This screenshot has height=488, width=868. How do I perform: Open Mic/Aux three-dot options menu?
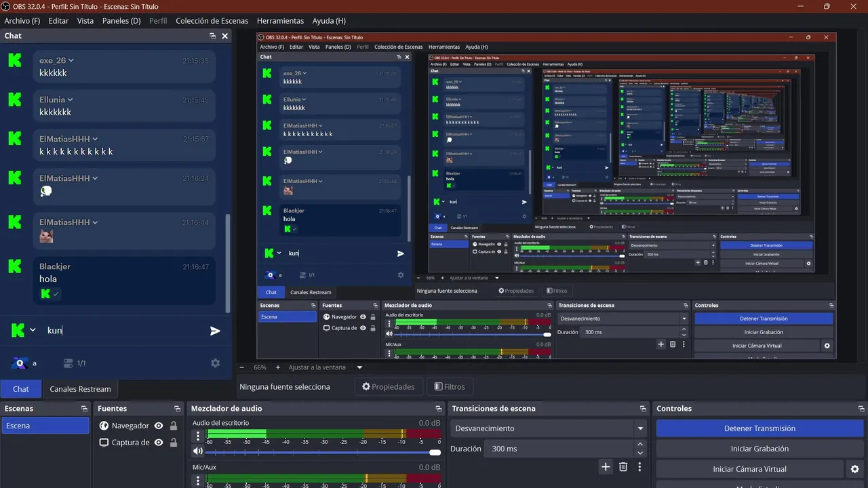click(x=198, y=481)
